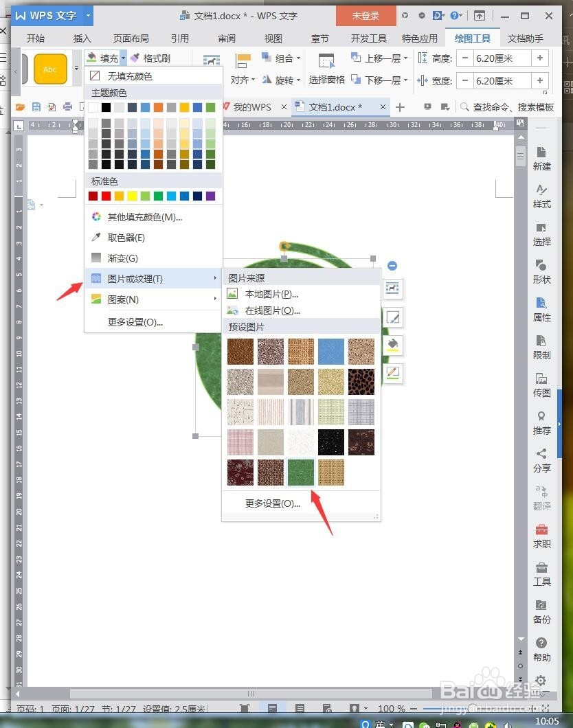Expand the 组合 group dropdown
Viewport: 573px width, 728px height.
299,58
